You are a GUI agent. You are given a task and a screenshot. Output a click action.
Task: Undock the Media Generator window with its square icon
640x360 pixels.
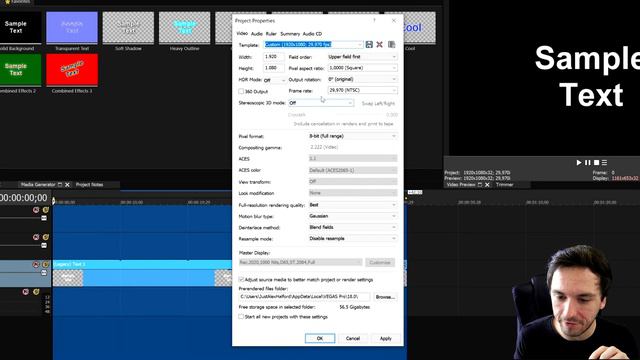click(x=60, y=185)
